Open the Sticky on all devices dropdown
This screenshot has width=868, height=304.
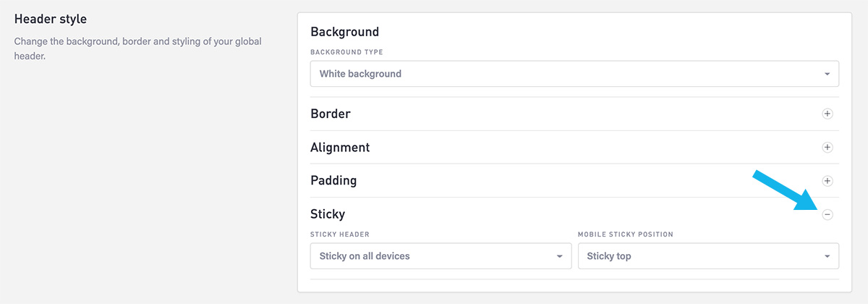point(441,256)
